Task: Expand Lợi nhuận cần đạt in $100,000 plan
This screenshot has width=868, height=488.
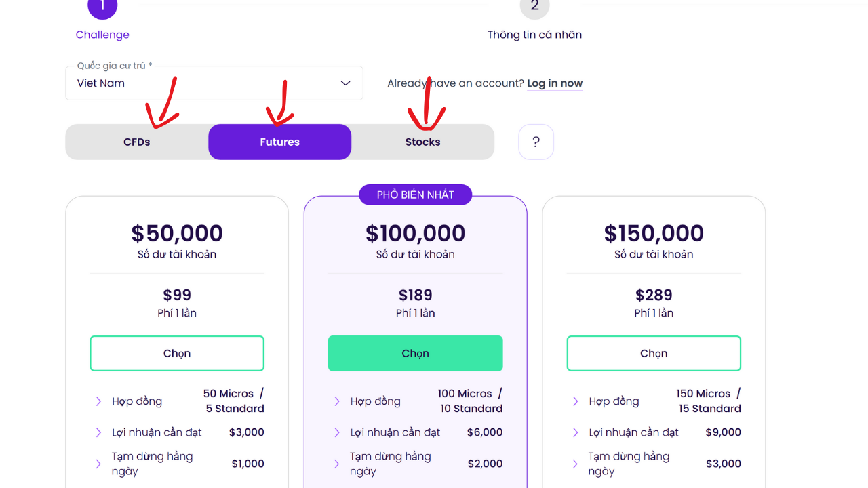Action: [x=337, y=432]
